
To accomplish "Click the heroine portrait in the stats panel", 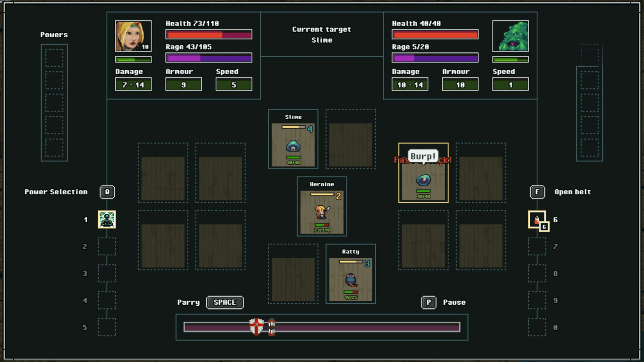I will tap(133, 36).
